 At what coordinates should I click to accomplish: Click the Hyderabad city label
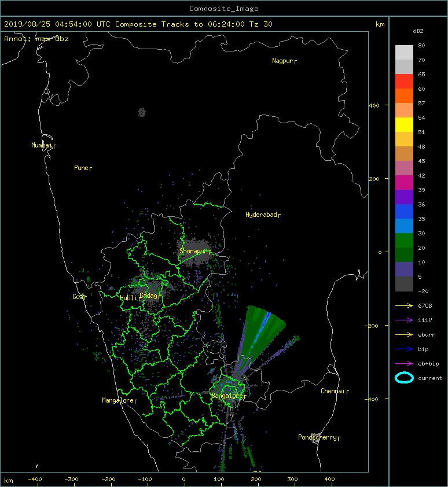(261, 215)
